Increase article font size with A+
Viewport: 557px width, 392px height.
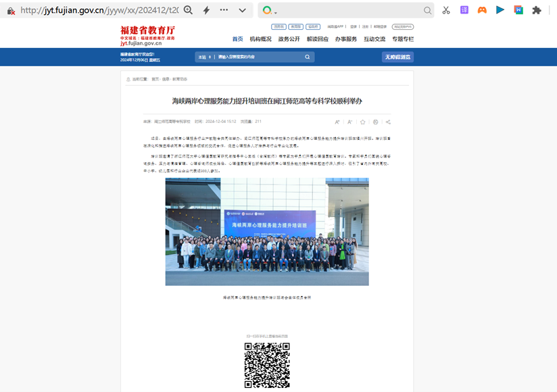pyautogui.click(x=337, y=122)
